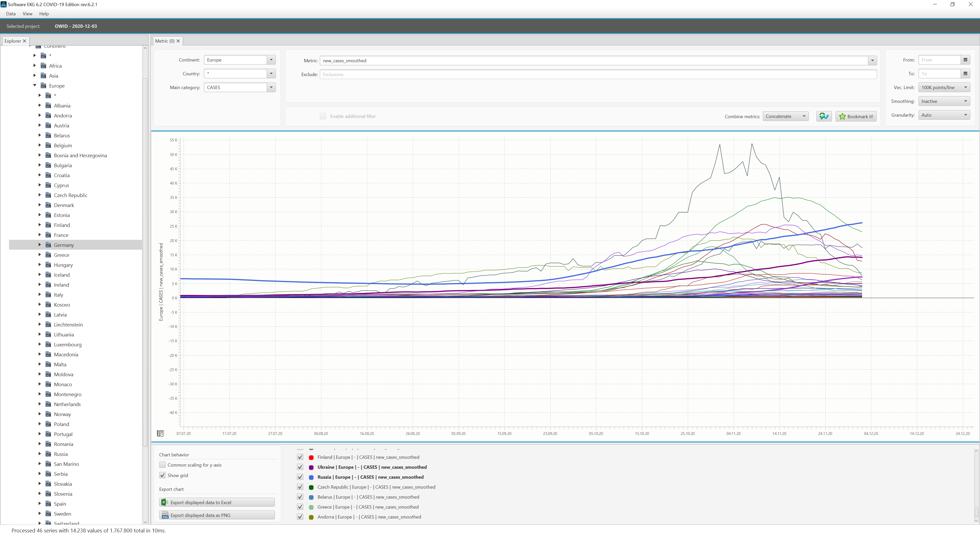
Task: Open the Data menu
Action: (11, 14)
